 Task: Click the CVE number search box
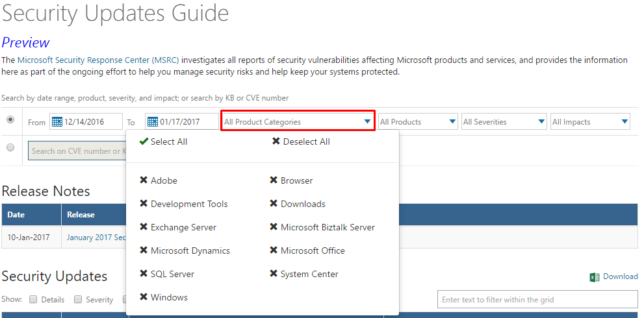point(77,151)
